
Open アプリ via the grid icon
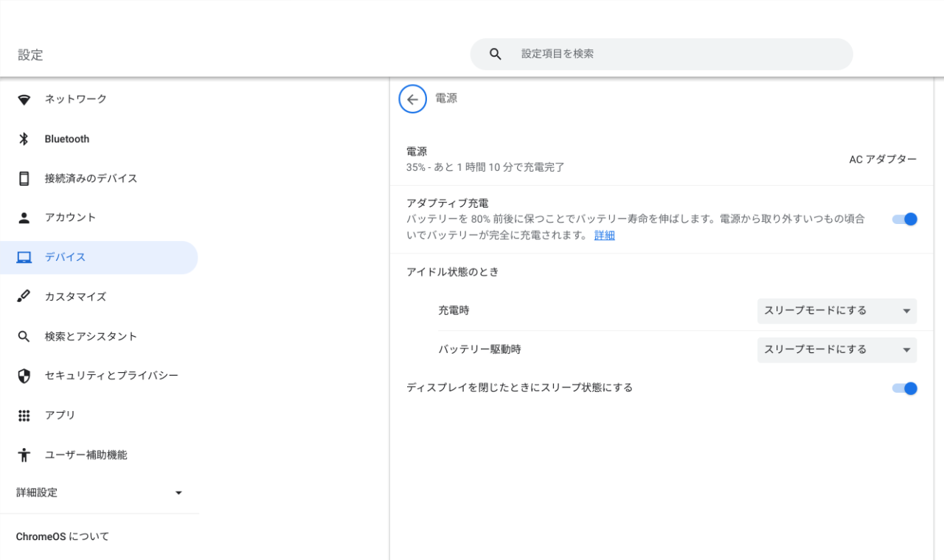(x=24, y=415)
